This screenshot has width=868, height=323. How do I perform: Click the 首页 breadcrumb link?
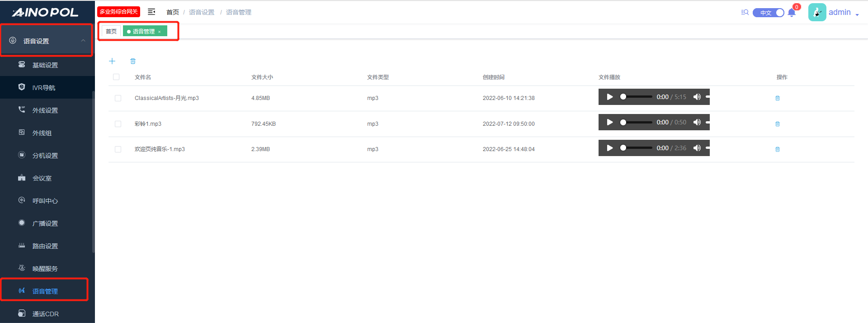coord(172,12)
